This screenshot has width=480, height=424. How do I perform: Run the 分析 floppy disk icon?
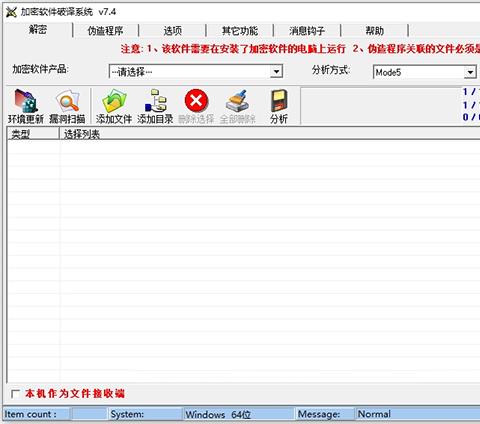(x=279, y=101)
